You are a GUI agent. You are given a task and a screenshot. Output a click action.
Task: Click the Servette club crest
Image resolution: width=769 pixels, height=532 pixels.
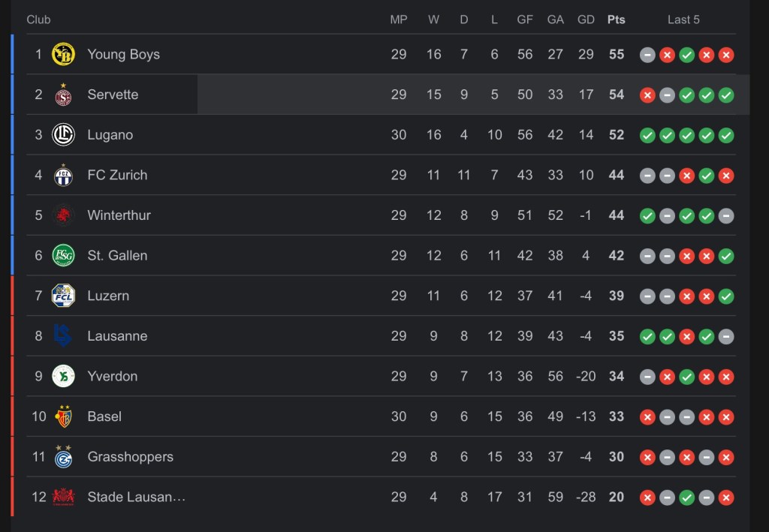point(63,95)
